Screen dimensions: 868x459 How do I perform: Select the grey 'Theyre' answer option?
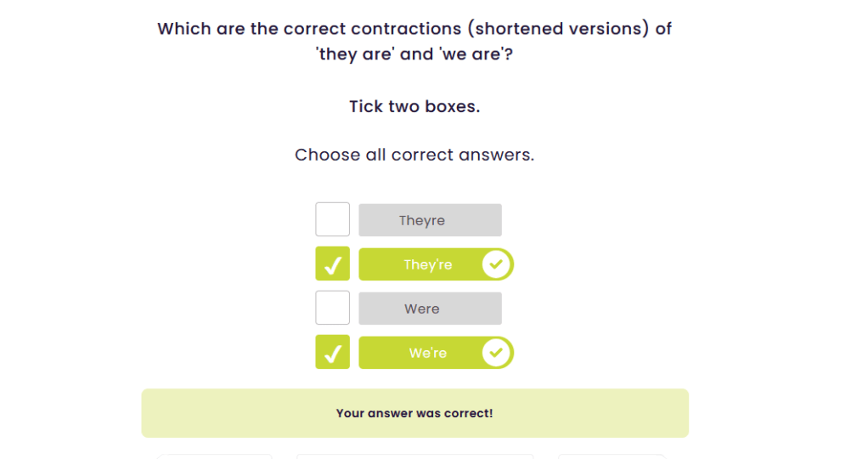(x=430, y=220)
